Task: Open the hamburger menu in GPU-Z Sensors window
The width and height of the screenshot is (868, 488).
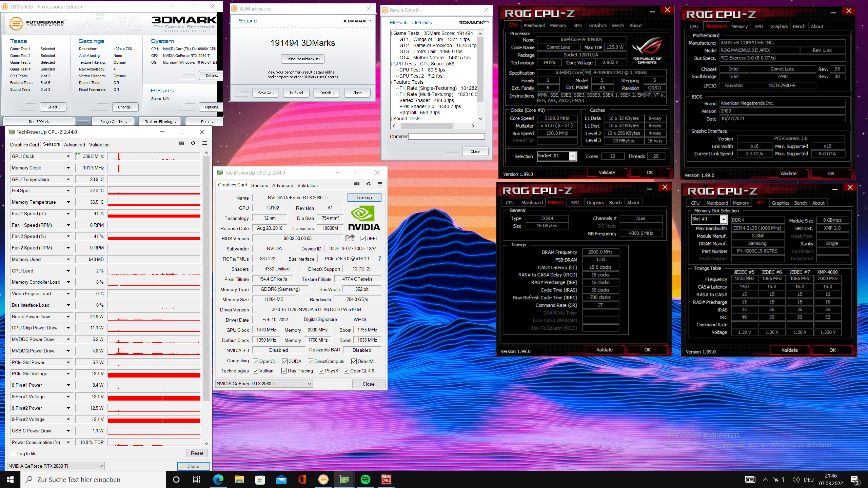Action: 204,143
